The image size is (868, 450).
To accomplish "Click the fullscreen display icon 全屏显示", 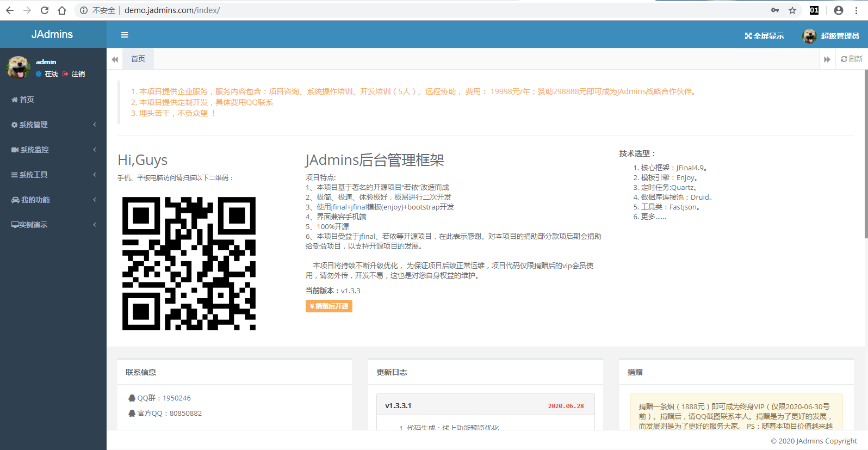I will [748, 36].
